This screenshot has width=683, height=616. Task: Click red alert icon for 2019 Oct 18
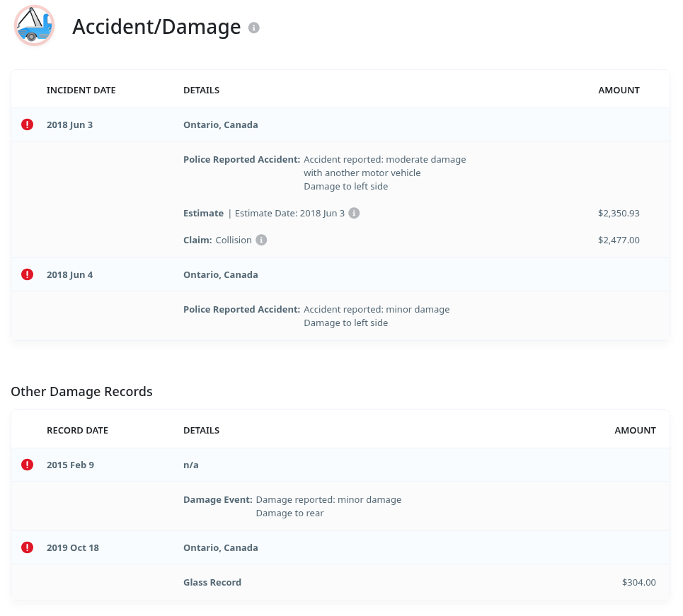[28, 547]
